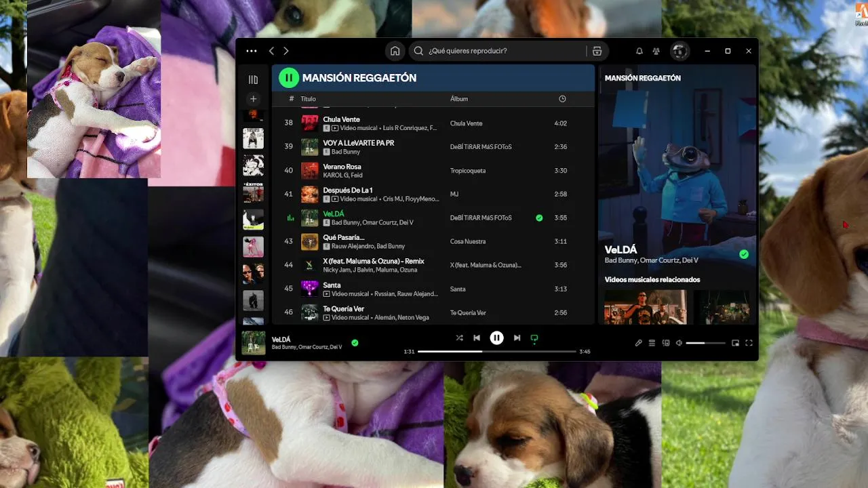This screenshot has width=868, height=488.
Task: Click Santa track cover thumbnail
Action: [310, 289]
